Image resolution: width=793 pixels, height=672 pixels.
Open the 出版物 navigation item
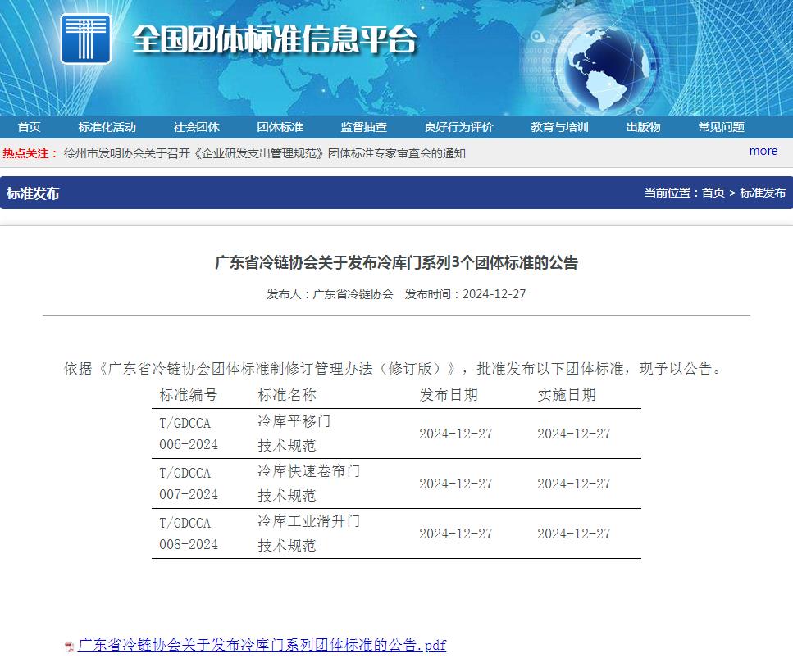tap(643, 127)
